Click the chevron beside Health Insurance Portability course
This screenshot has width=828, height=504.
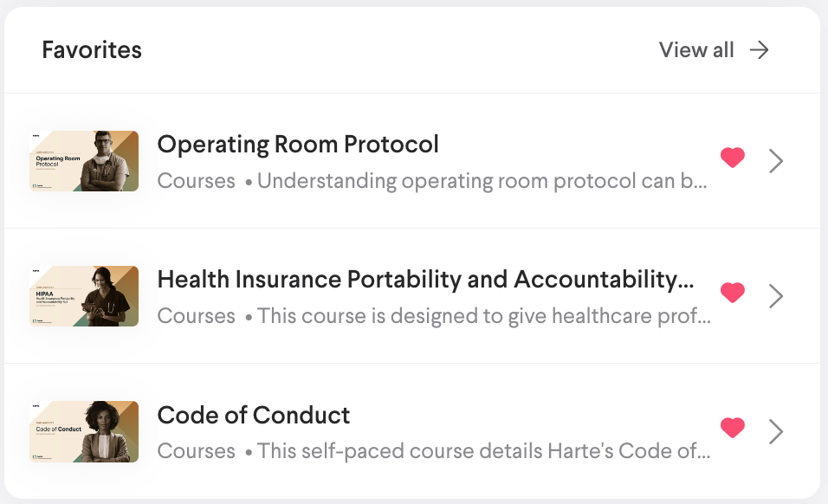coord(776,295)
